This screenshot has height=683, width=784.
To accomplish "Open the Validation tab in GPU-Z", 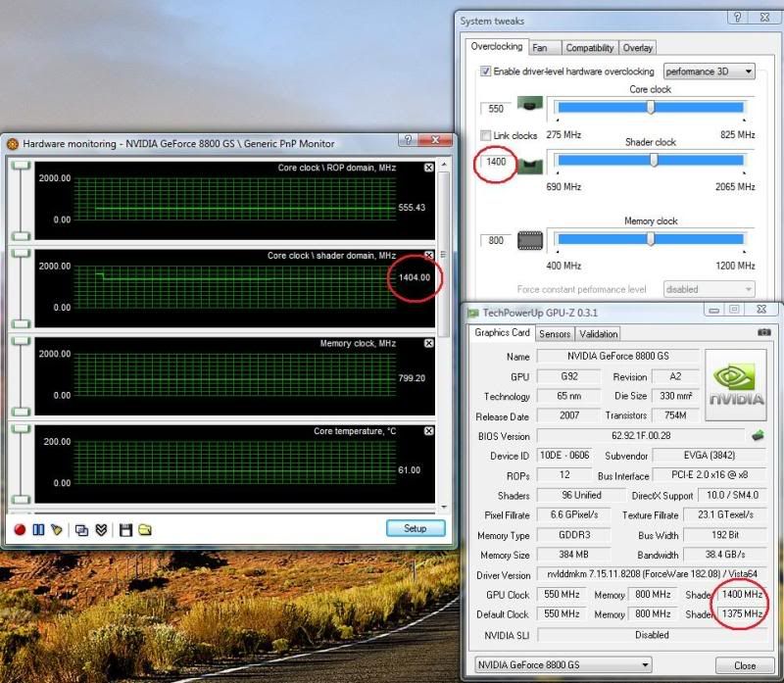I will click(599, 333).
